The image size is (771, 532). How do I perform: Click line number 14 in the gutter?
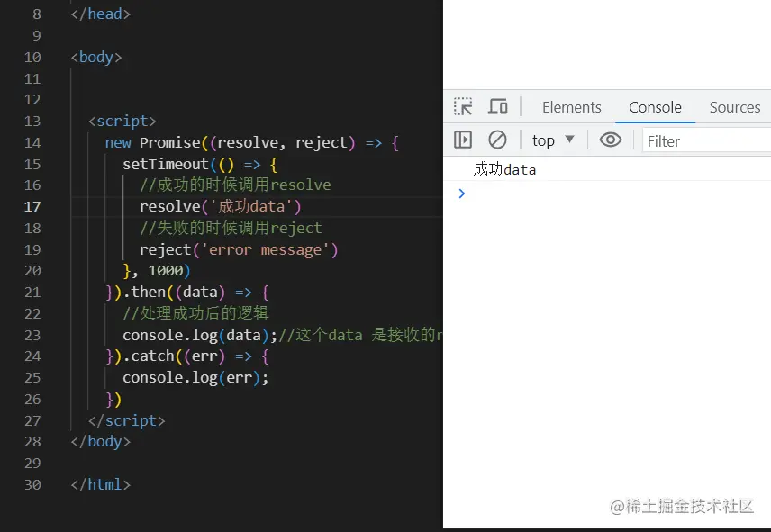point(32,143)
